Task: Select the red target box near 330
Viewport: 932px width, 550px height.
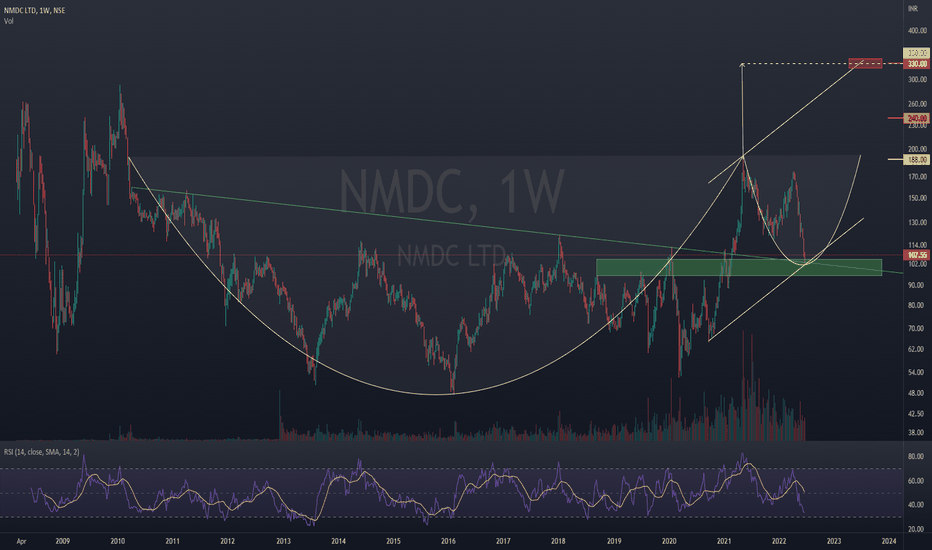Action: point(865,63)
